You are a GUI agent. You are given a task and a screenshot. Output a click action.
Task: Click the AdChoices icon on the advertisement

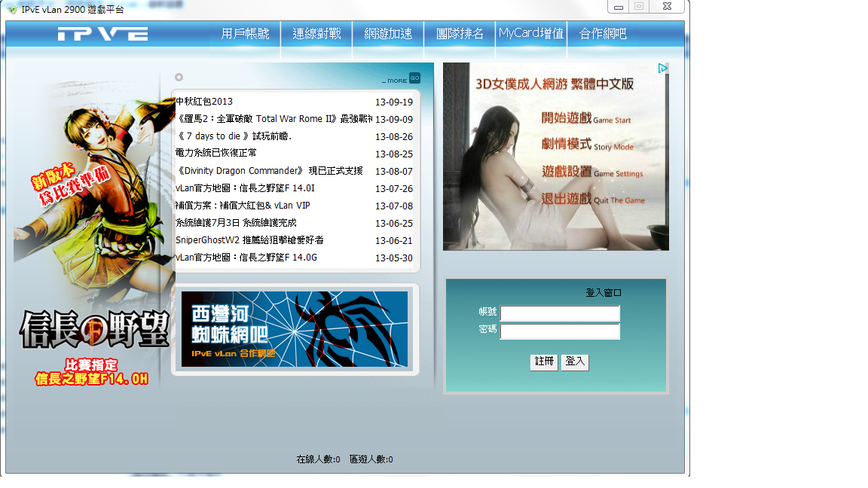pyautogui.click(x=662, y=68)
